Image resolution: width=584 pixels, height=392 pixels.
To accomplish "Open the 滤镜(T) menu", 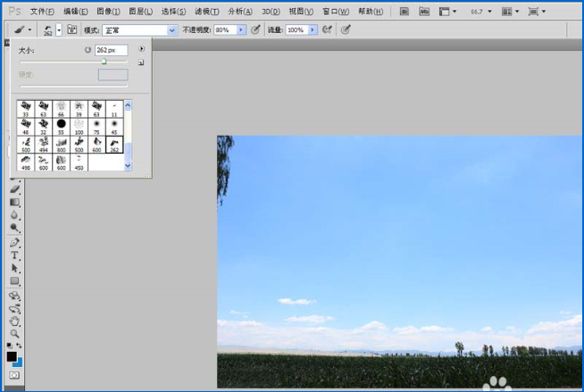I will (206, 12).
